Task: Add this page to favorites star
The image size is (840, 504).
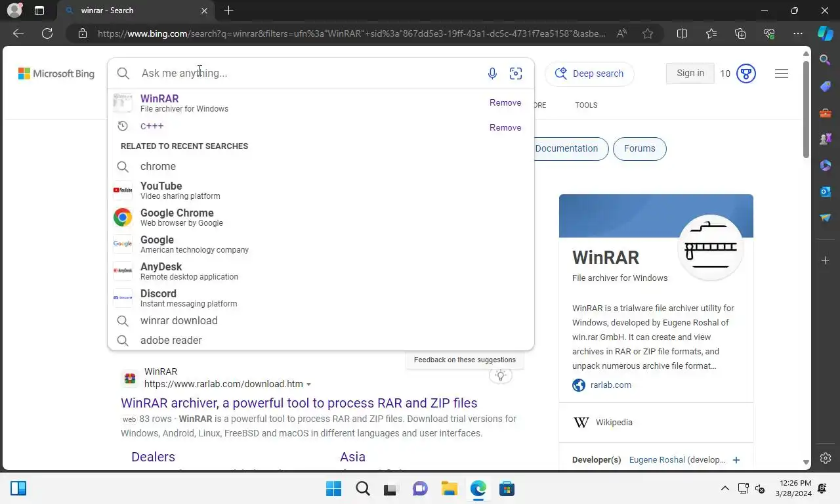Action: pyautogui.click(x=648, y=33)
